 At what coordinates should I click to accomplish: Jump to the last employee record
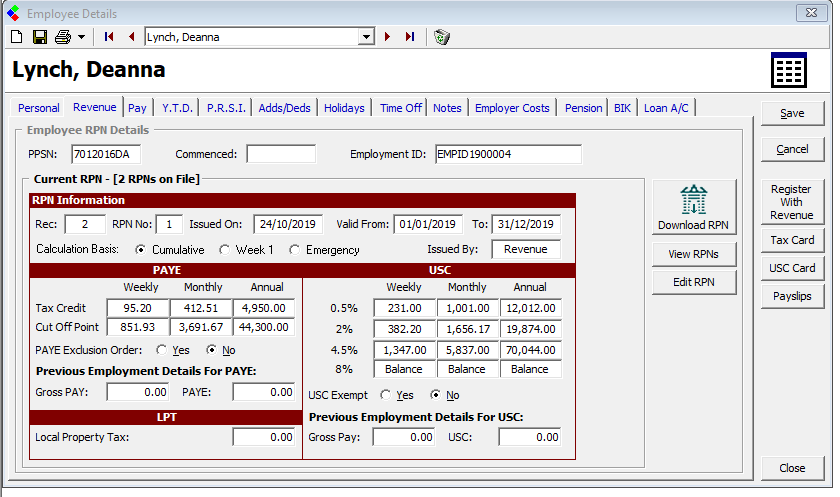point(410,37)
